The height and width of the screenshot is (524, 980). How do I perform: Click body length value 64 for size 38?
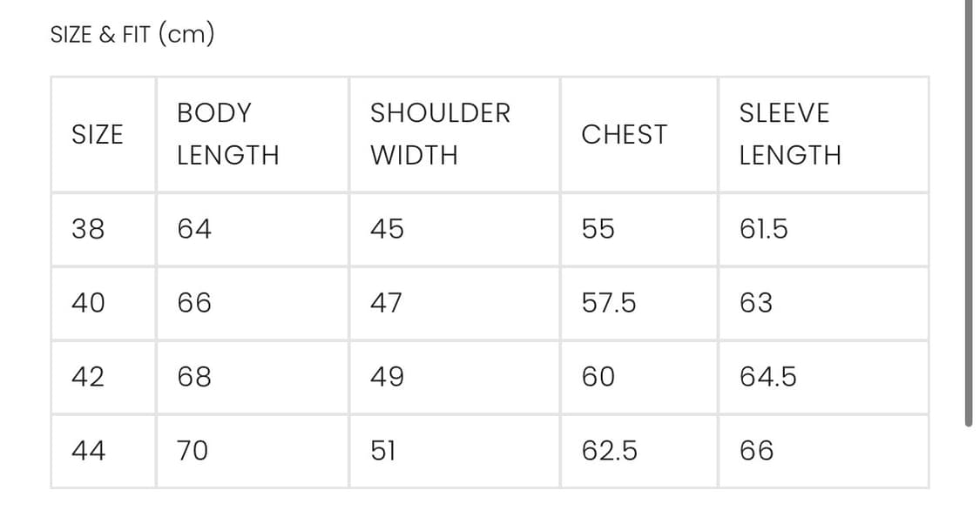(x=194, y=229)
